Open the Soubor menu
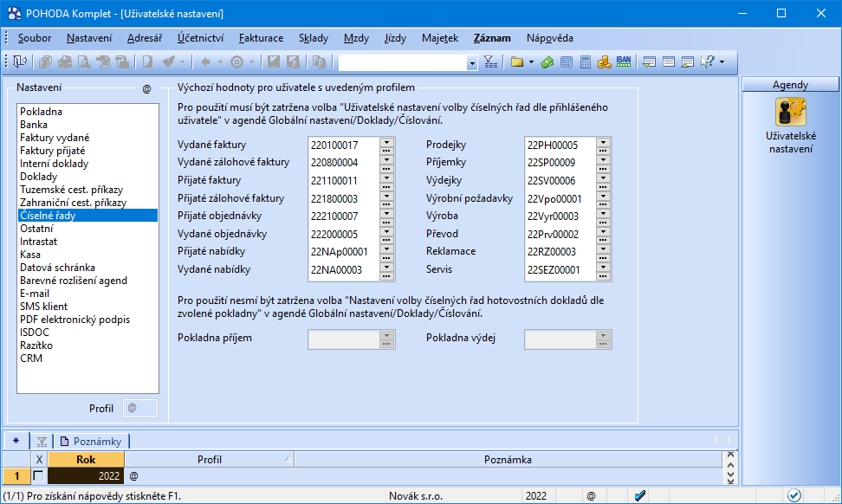Viewport: 842px width, 504px height. [x=35, y=38]
